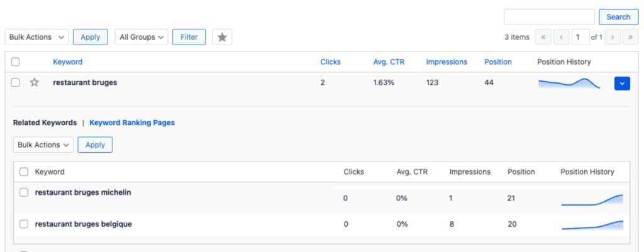Click position history chart for restaurant bruges belgique
The width and height of the screenshot is (644, 252).
click(592, 225)
